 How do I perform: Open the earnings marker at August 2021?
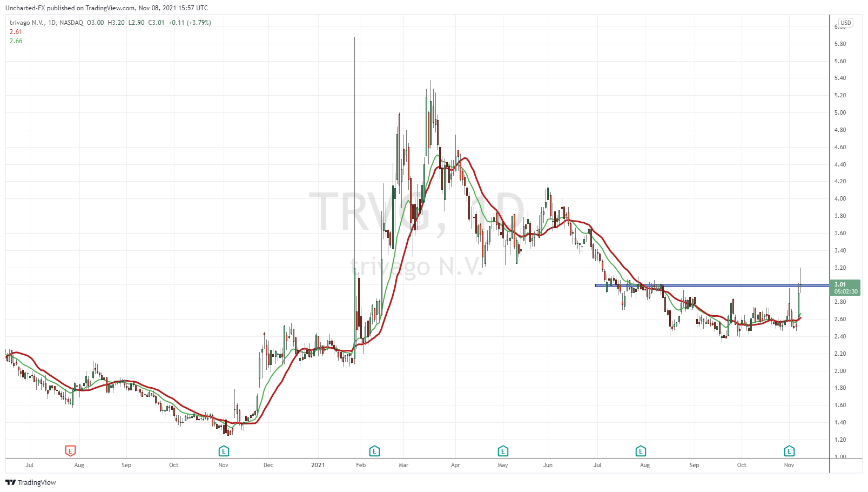(x=641, y=451)
